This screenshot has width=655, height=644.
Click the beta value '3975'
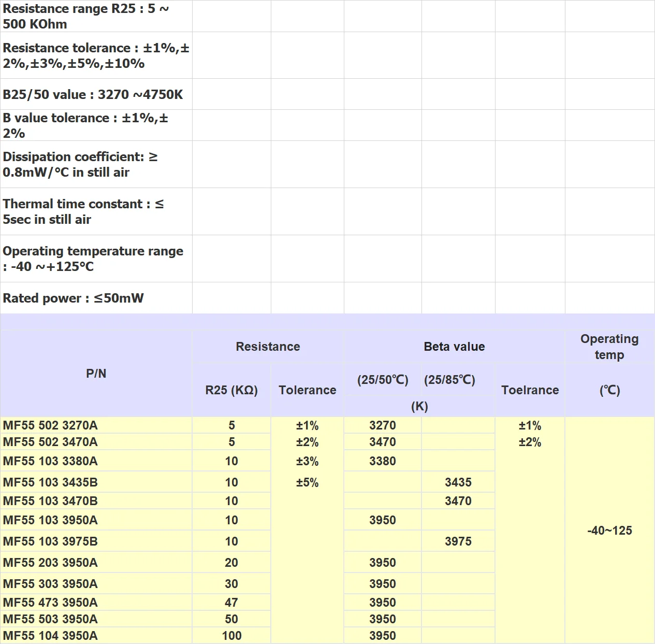458,541
